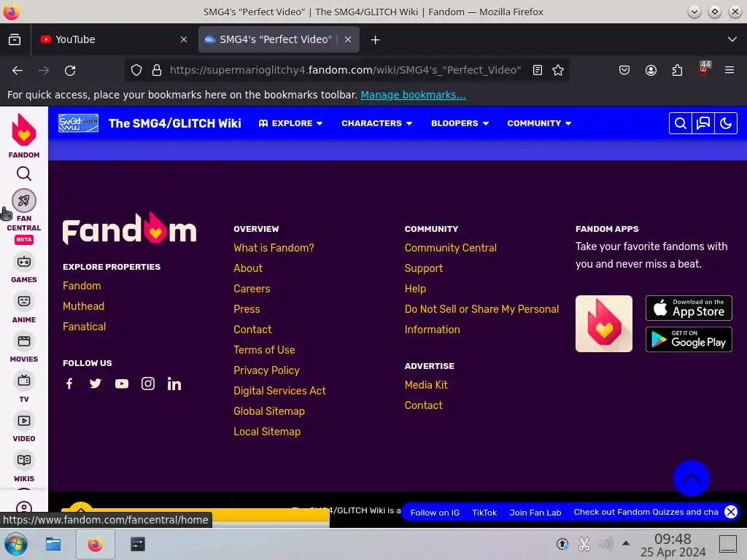Open the file manager from taskbar
The image size is (747, 560).
(x=53, y=544)
